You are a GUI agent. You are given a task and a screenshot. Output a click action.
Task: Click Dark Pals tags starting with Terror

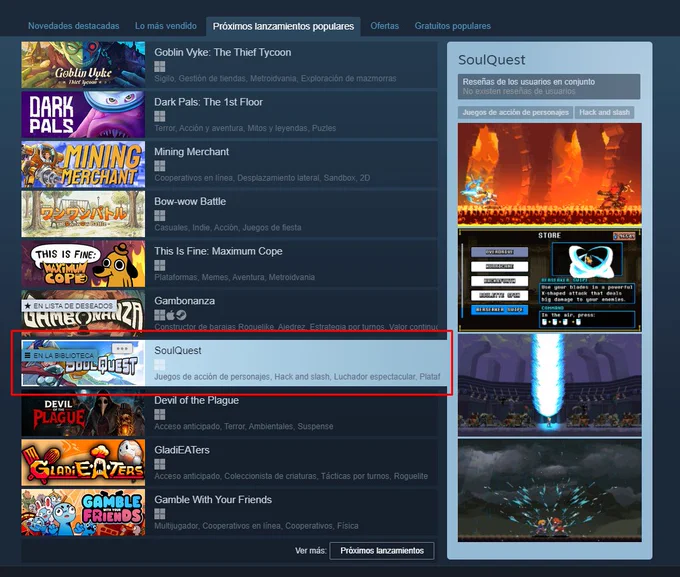click(245, 128)
